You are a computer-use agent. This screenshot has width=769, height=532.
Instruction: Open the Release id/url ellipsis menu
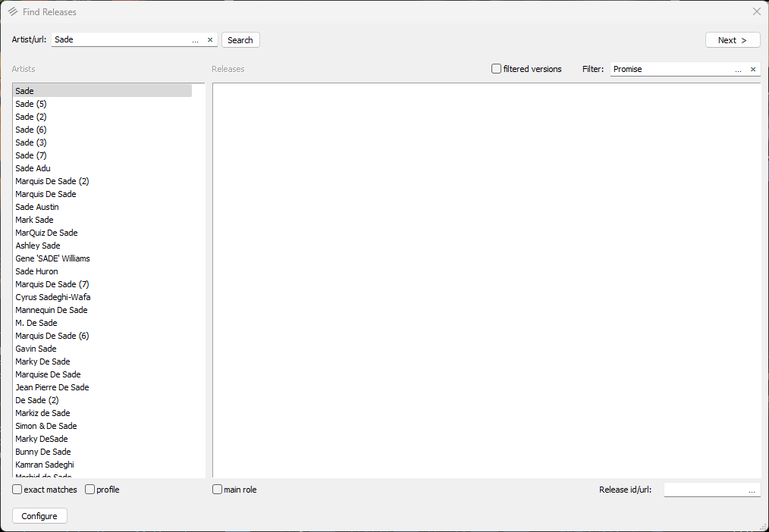click(752, 490)
